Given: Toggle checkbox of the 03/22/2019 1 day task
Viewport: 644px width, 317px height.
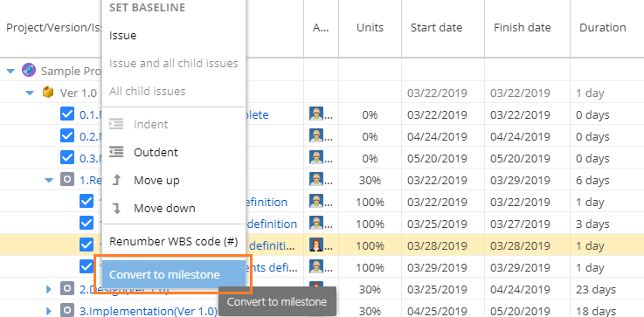Looking at the screenshot, I should (87, 202).
